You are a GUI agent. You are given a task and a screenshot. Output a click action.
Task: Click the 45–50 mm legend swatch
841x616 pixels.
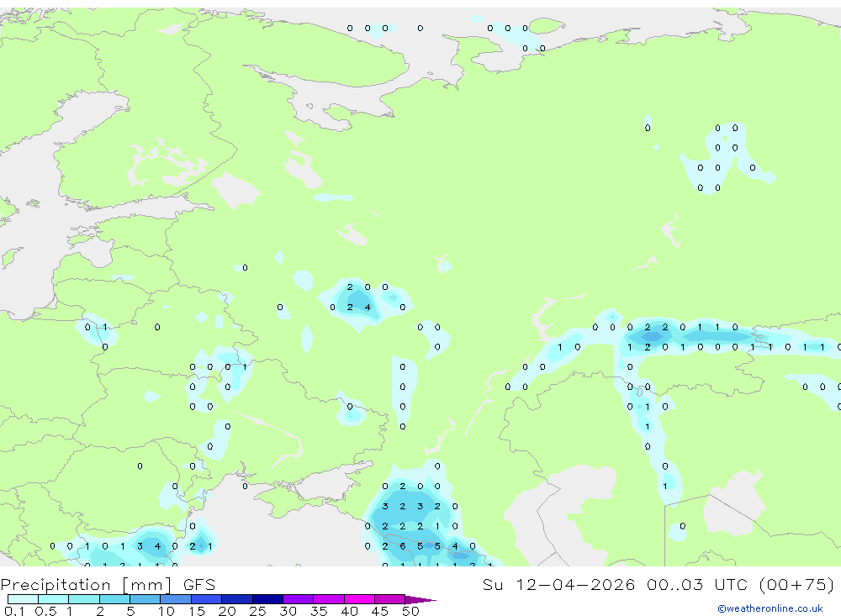389,599
